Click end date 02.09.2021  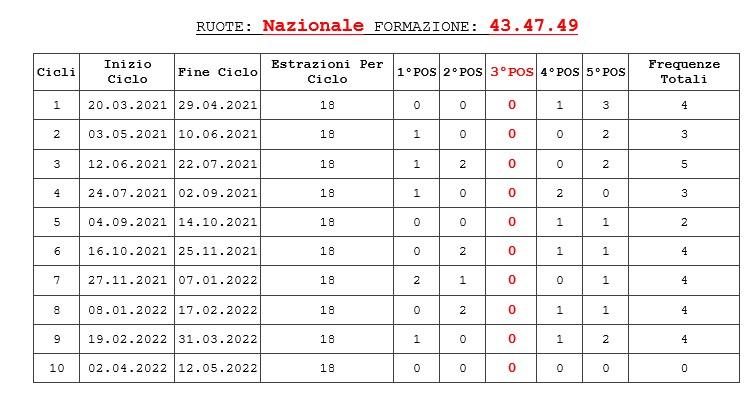pyautogui.click(x=218, y=193)
